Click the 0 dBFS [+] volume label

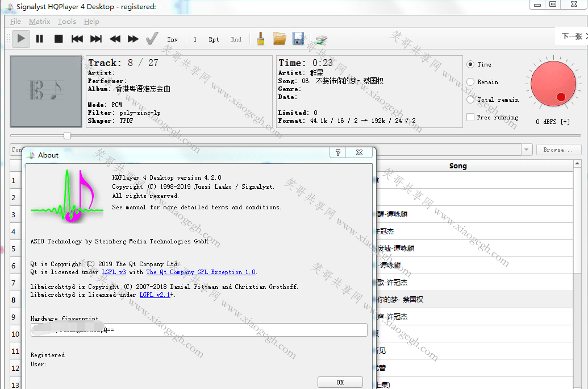(x=553, y=122)
